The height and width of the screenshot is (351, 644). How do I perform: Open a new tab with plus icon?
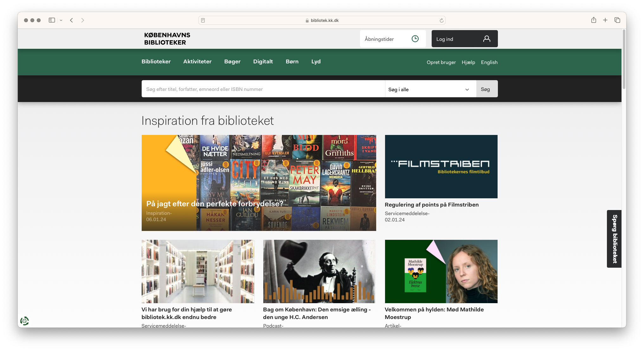coord(605,20)
